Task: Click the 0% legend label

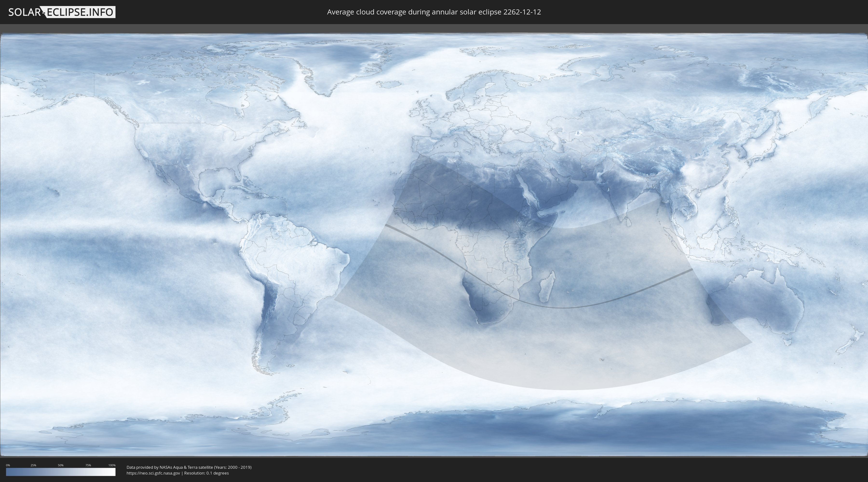Action: [x=8, y=465]
